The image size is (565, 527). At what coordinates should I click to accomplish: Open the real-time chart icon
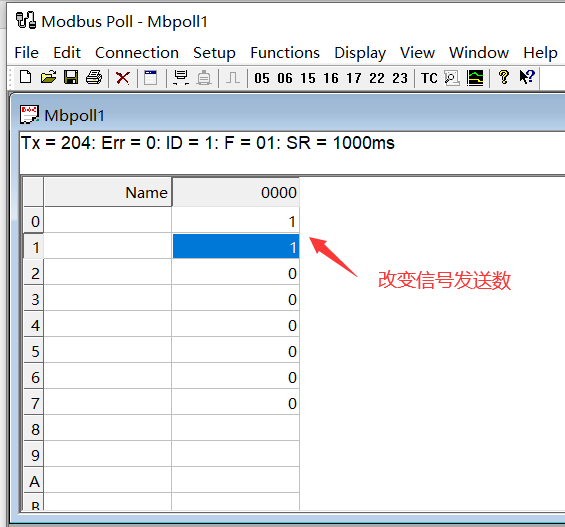click(475, 77)
